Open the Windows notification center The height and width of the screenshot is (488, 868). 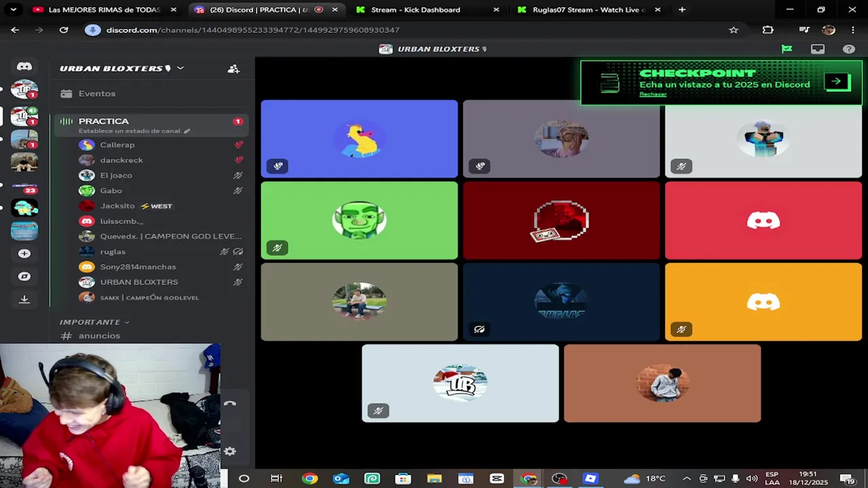coord(847,479)
